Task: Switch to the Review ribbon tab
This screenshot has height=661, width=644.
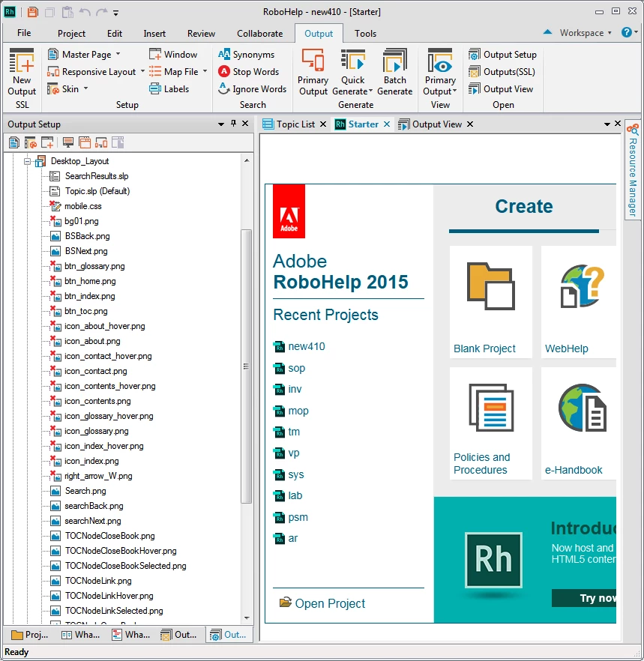Action: coord(201,33)
